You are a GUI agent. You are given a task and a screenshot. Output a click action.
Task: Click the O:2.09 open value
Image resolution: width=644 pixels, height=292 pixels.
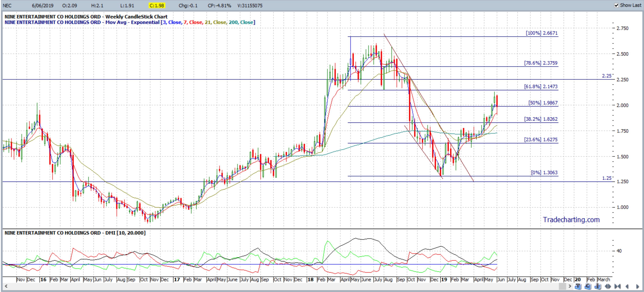tap(70, 5)
